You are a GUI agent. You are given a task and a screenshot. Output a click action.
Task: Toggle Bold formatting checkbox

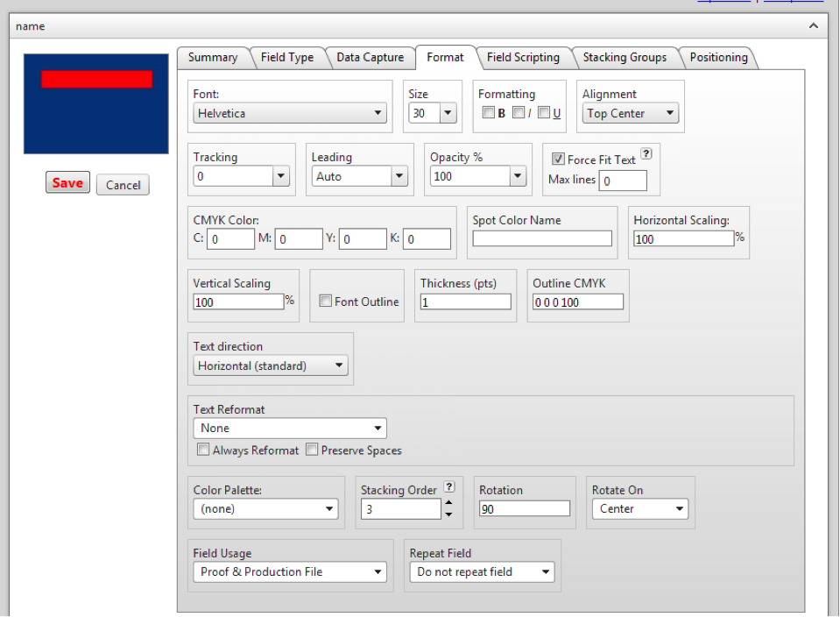488,112
